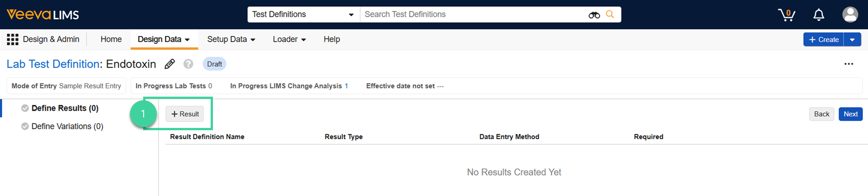Open the Help menu item
Screen dimensions: 868x196
332,39
